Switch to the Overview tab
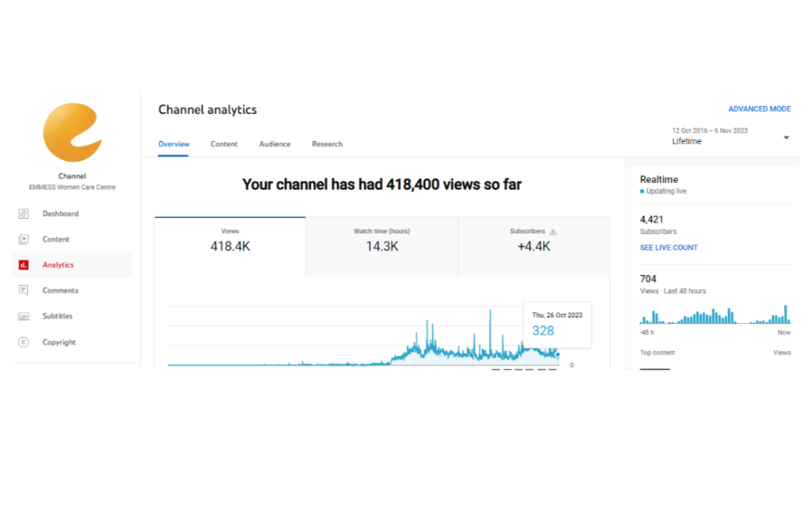 coord(174,144)
